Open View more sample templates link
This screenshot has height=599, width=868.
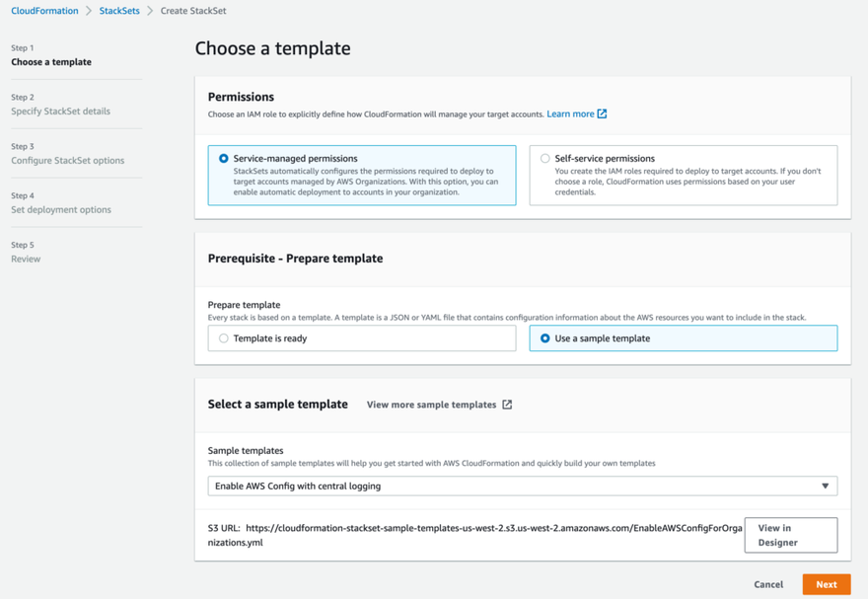click(x=431, y=405)
